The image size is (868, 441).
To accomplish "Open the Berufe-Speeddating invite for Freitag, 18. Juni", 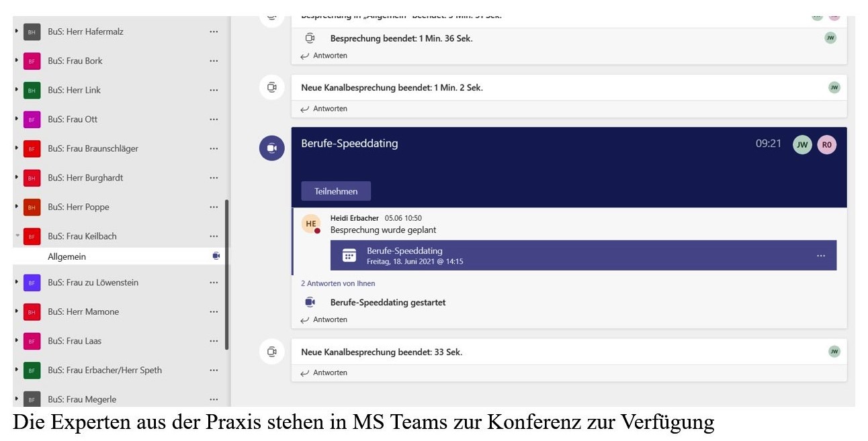I will tap(583, 255).
